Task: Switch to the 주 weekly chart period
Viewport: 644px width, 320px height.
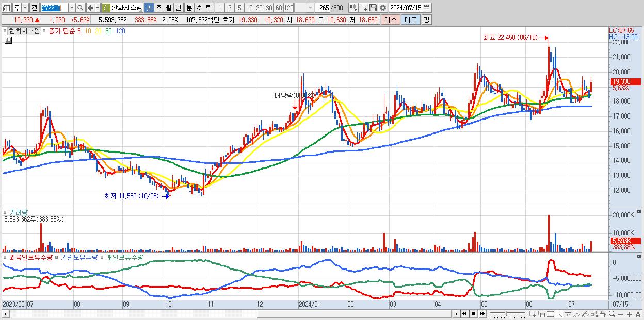Action: coord(158,8)
